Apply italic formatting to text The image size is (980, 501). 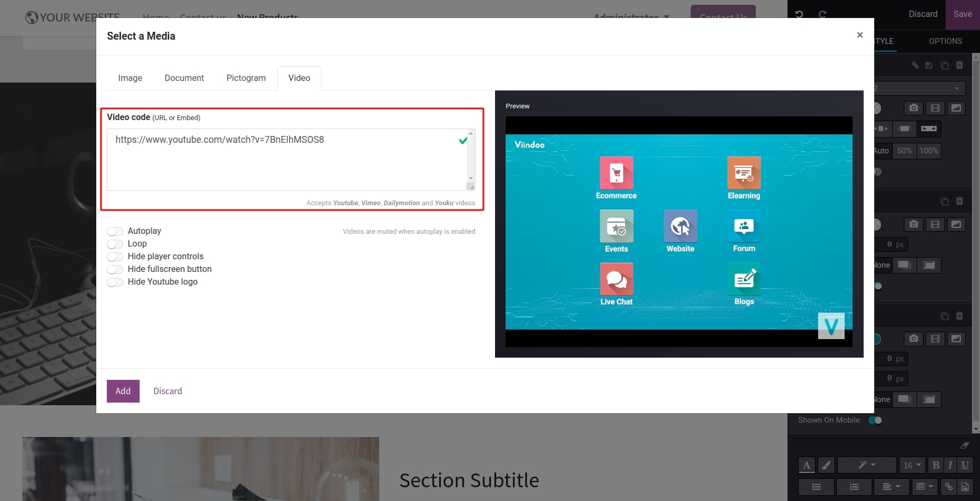click(x=950, y=466)
